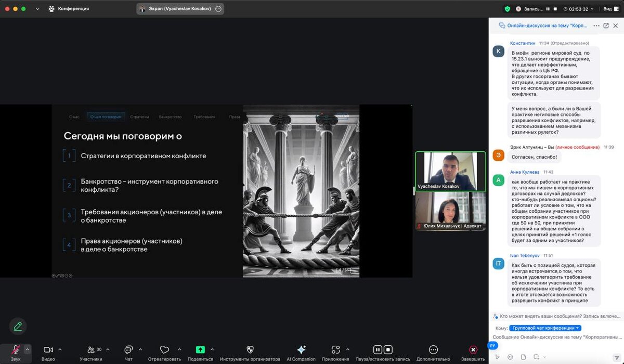Expand audio options arrow next to Звук
This screenshot has height=364, width=624.
28,349
